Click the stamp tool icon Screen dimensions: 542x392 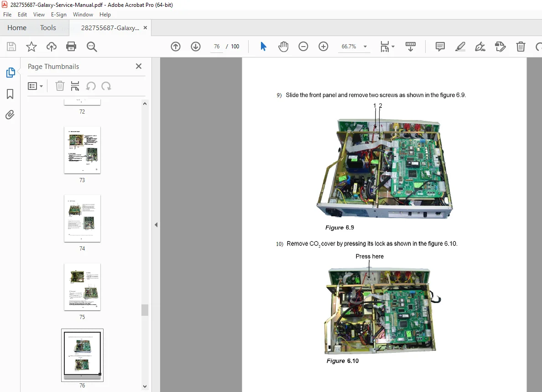click(500, 47)
